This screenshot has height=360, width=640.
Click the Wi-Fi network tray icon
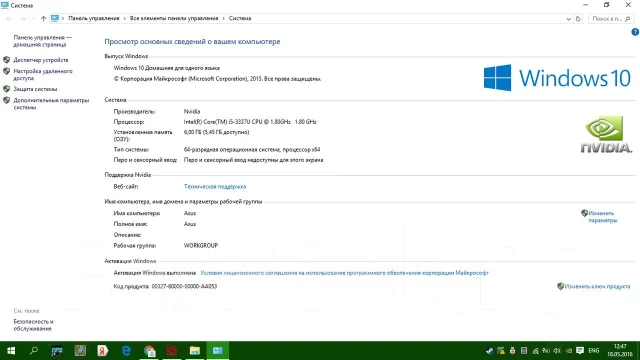pos(536,351)
